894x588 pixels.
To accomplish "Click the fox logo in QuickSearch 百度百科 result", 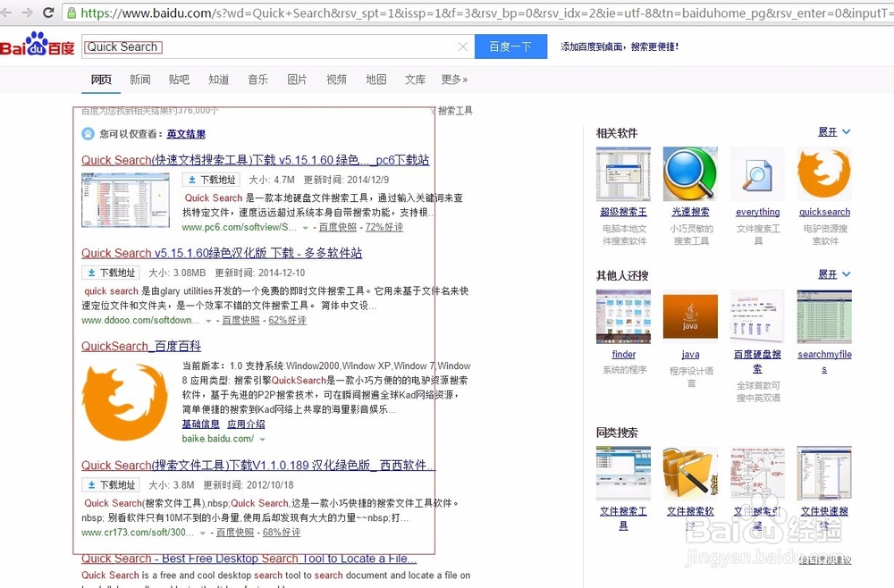I will coord(125,402).
